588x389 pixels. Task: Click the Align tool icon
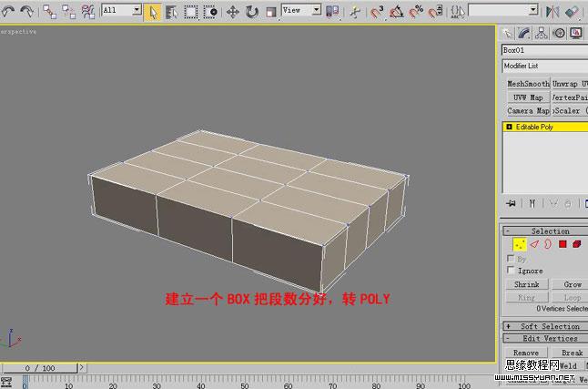(x=572, y=12)
